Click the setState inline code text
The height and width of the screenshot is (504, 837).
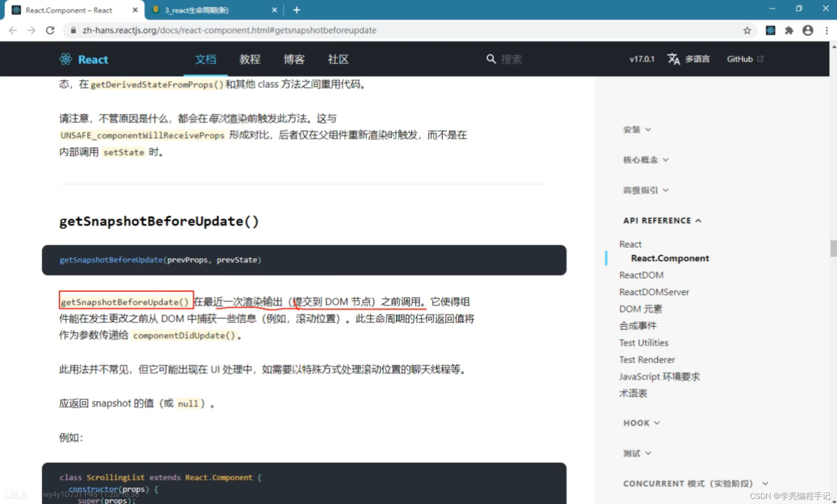click(123, 152)
